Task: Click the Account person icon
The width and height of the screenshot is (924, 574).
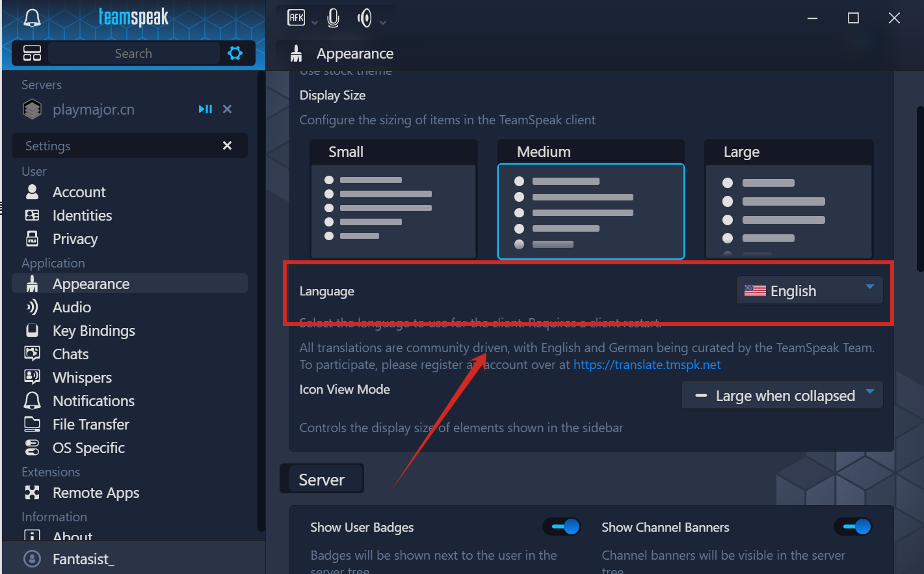Action: 32,192
